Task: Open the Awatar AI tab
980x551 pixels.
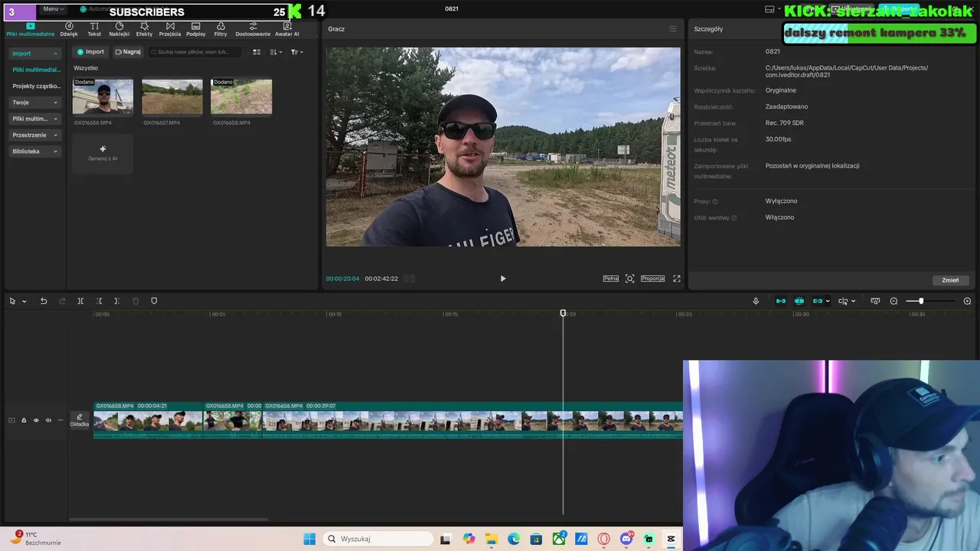Action: click(x=287, y=29)
